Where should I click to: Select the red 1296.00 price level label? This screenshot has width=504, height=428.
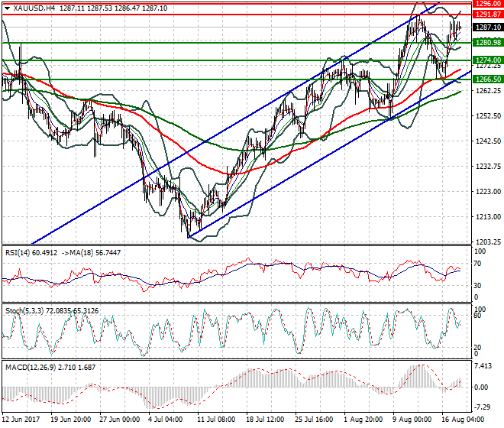point(488,4)
